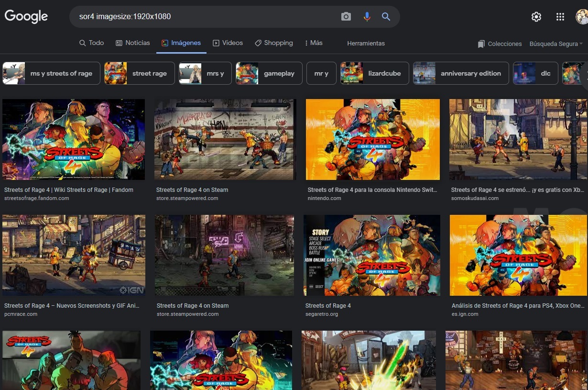Image resolution: width=588 pixels, height=390 pixels.
Task: Click the search query input field
Action: pyautogui.click(x=206, y=17)
